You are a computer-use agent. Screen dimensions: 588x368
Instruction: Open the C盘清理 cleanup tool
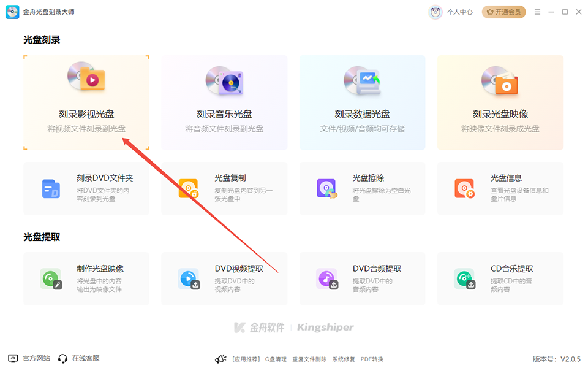(x=277, y=359)
